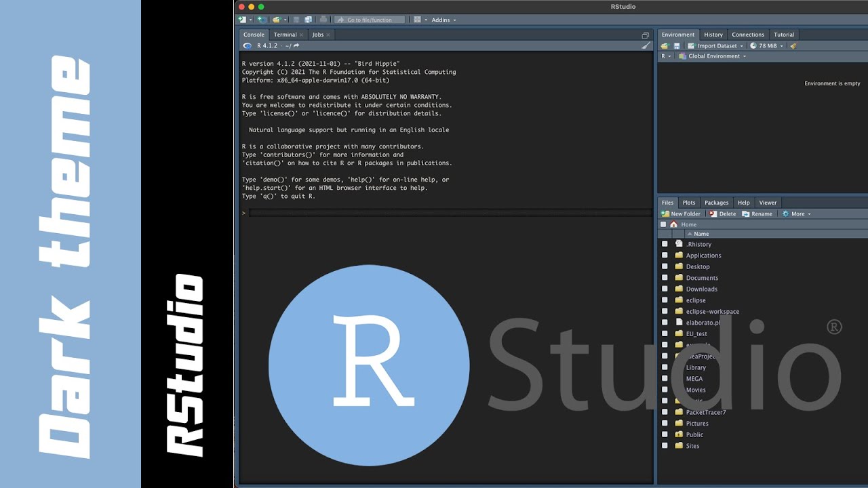Tick the select-all checkbox beside Home
Screen dimensions: 868x488
coord(663,224)
